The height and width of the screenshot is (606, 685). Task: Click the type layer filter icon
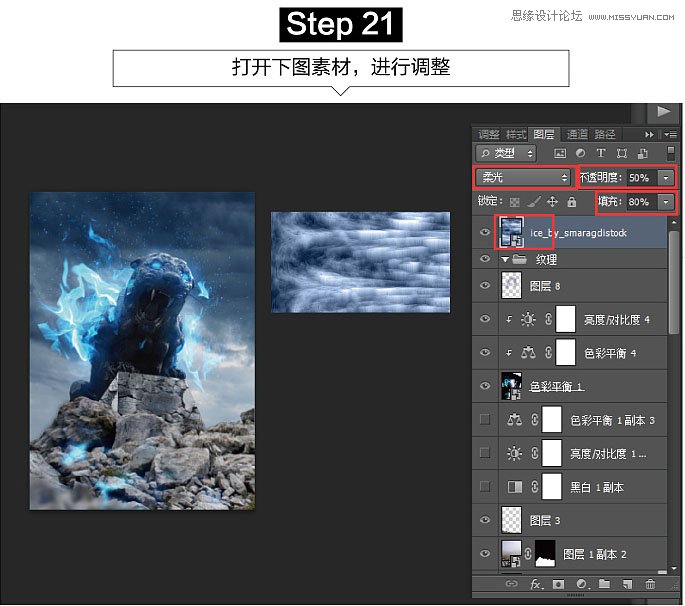601,153
